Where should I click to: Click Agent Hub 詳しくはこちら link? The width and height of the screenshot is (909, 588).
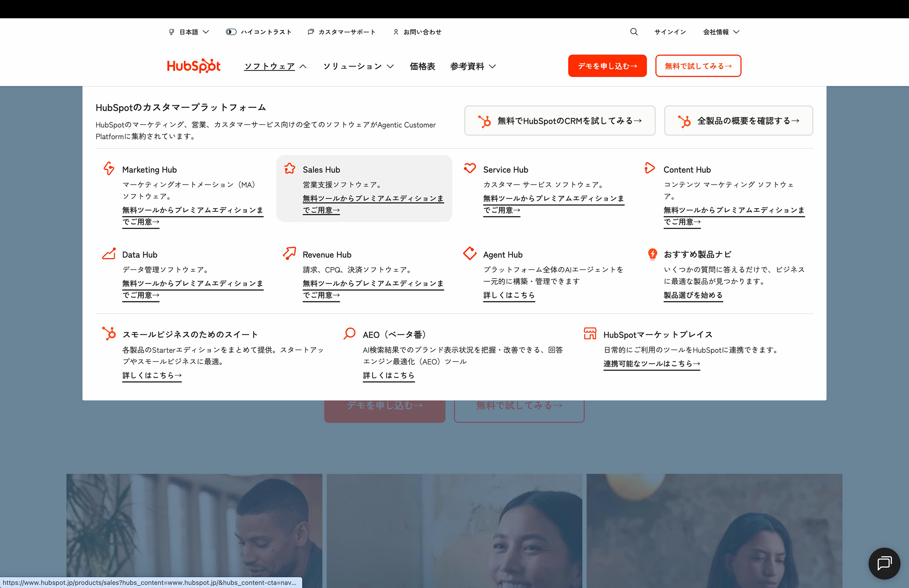(509, 295)
